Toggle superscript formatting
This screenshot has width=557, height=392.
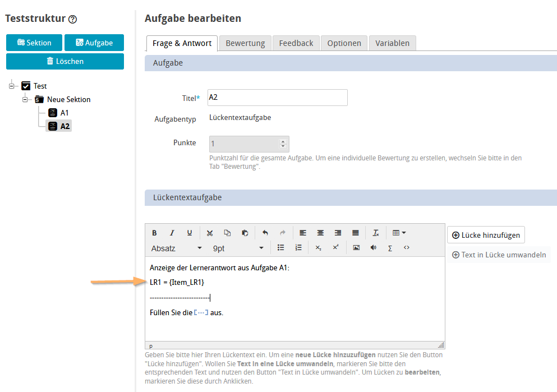pos(335,247)
